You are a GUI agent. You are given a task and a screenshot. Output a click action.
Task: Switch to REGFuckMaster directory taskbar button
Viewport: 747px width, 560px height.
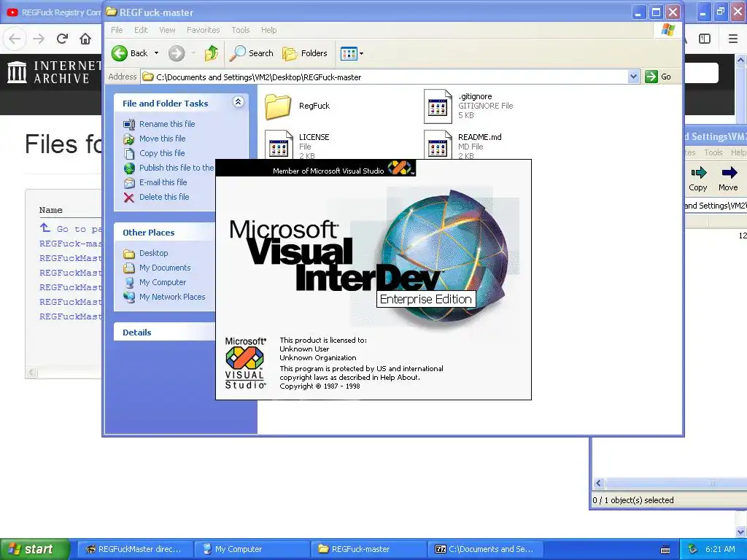[x=134, y=549]
